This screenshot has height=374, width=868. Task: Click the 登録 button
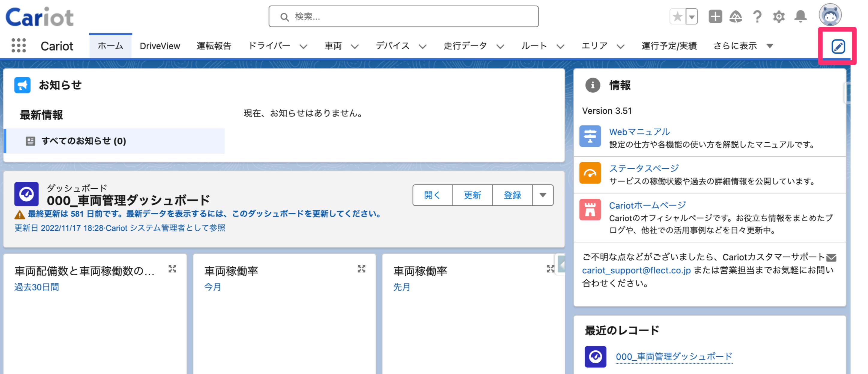[512, 195]
